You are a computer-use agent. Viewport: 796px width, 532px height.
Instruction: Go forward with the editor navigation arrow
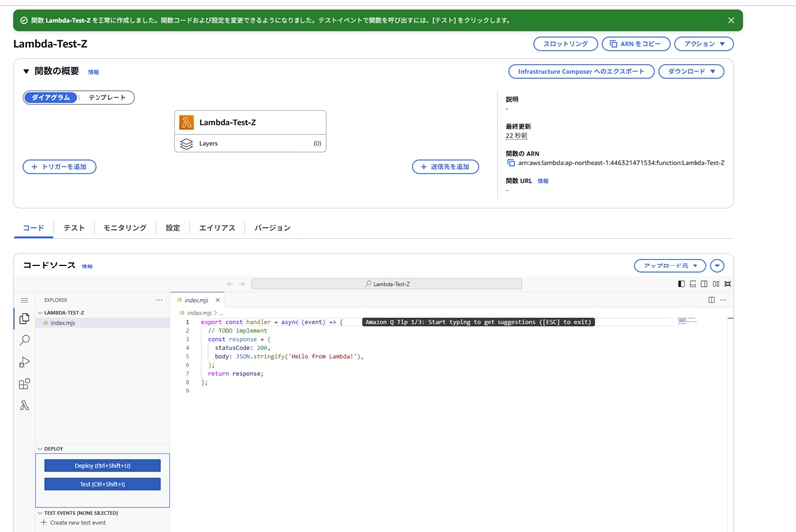[242, 284]
